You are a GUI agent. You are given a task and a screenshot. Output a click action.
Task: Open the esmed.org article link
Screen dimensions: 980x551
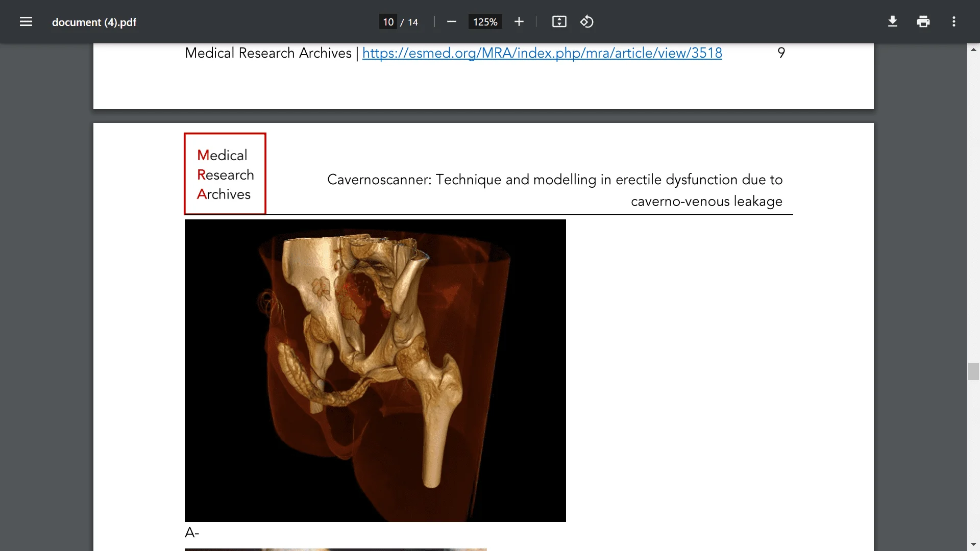point(542,53)
